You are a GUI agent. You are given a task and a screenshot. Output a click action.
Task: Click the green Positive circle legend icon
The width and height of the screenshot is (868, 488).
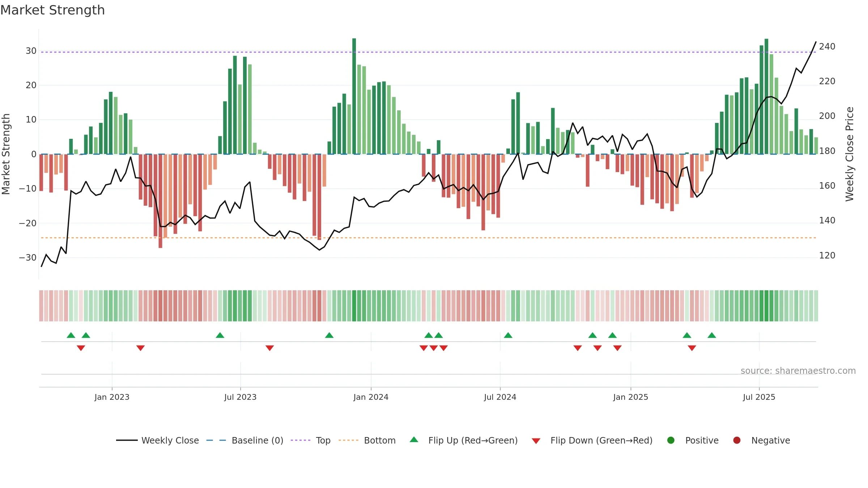671,440
